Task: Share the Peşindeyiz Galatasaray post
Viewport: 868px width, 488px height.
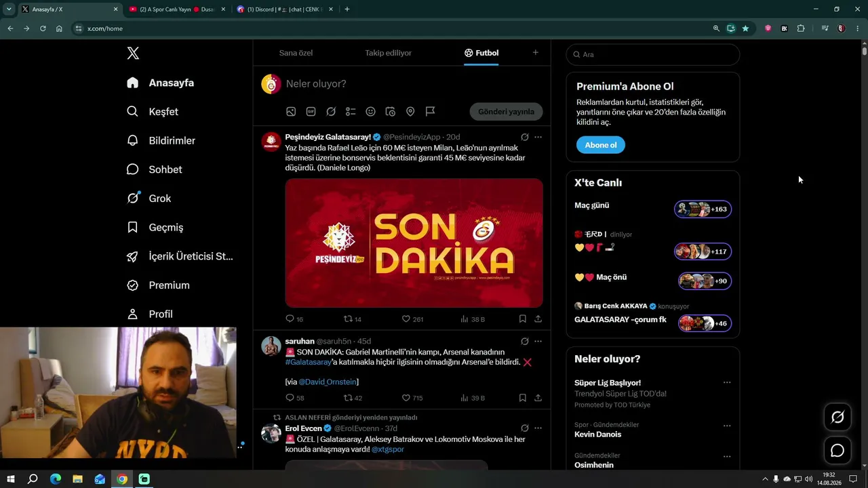Action: [x=538, y=319]
